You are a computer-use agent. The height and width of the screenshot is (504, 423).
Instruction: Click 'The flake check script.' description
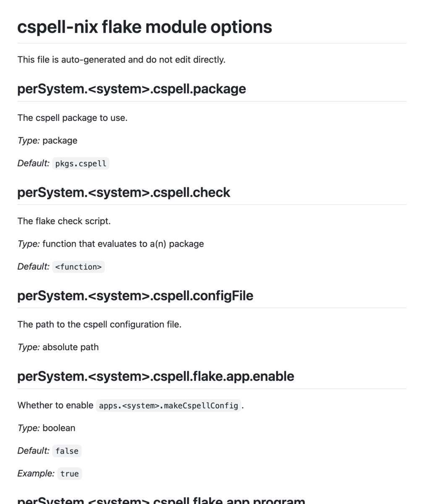click(x=64, y=221)
